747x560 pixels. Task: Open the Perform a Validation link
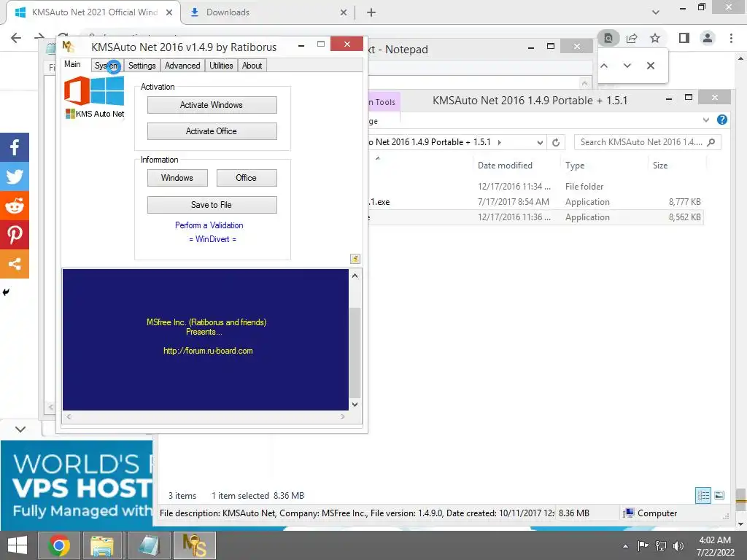click(x=209, y=225)
